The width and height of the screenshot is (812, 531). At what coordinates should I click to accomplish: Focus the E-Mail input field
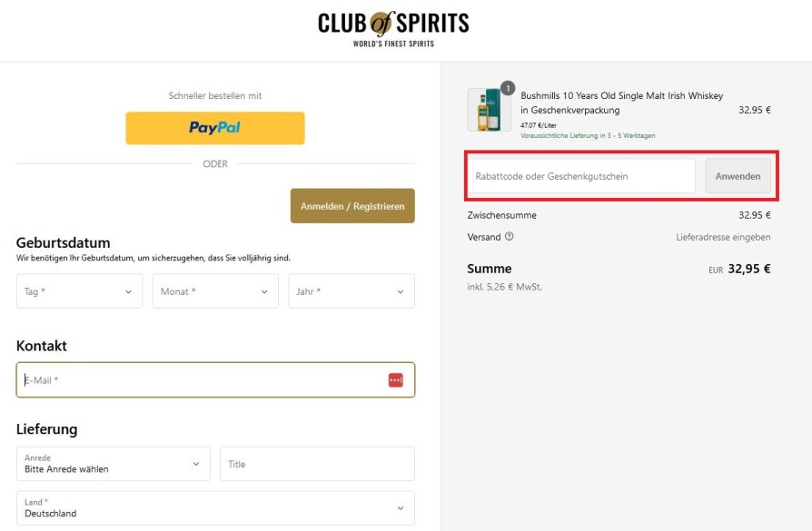pyautogui.click(x=200, y=380)
